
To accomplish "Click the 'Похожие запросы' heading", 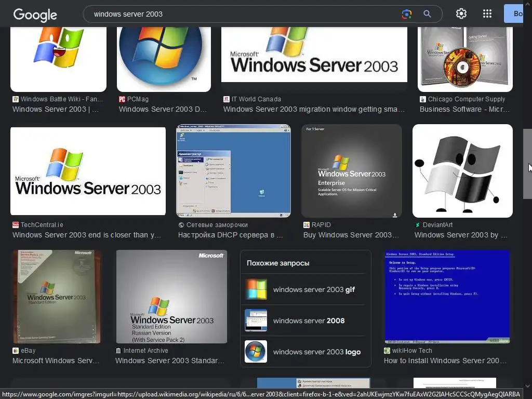I will (278, 263).
